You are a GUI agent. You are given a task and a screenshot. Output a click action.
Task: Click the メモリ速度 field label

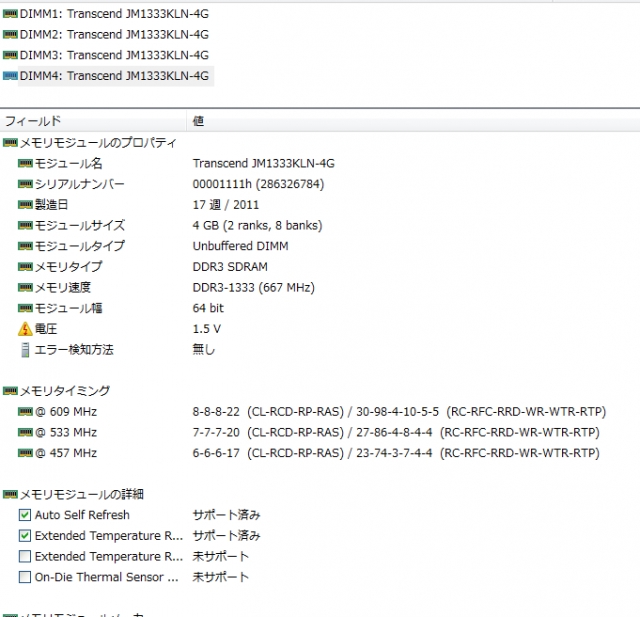[x=63, y=288]
